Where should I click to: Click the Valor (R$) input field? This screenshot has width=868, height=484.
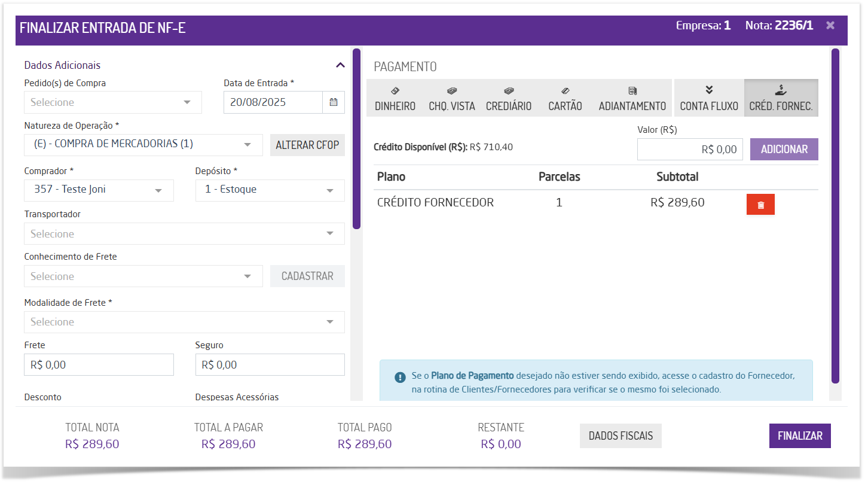[x=690, y=150]
